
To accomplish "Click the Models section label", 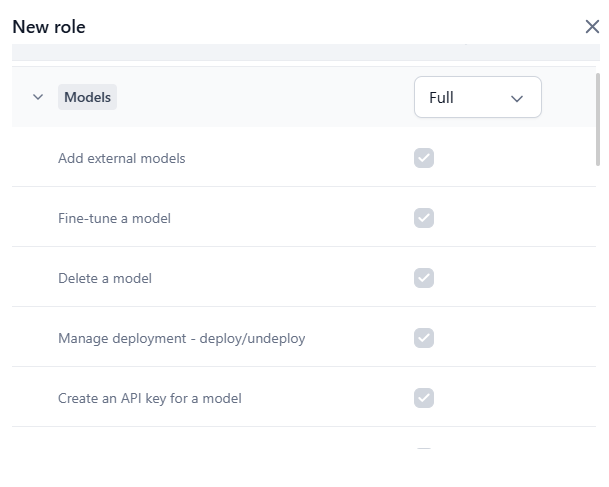I will [x=87, y=97].
